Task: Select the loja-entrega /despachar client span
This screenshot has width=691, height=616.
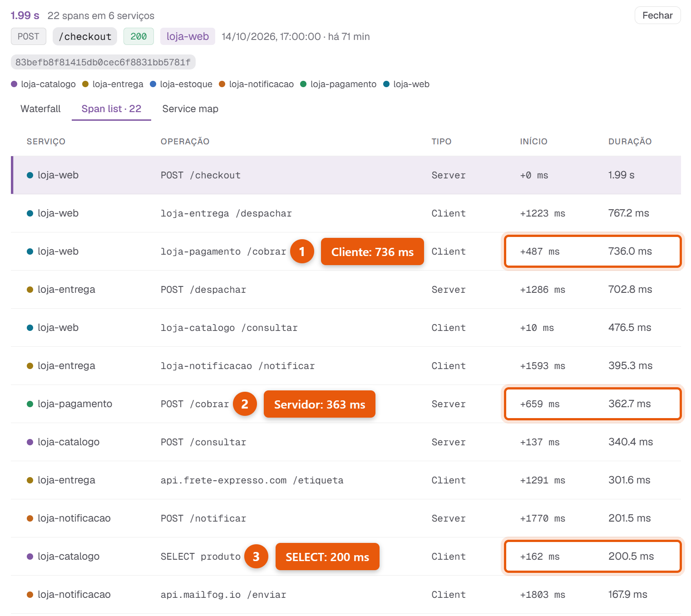Action: point(346,213)
